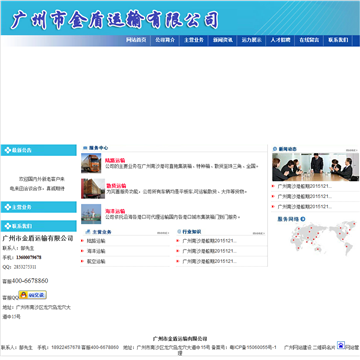The image size is (360, 360).
Task: Click the QQ交谈 chat button
Action: point(32,295)
